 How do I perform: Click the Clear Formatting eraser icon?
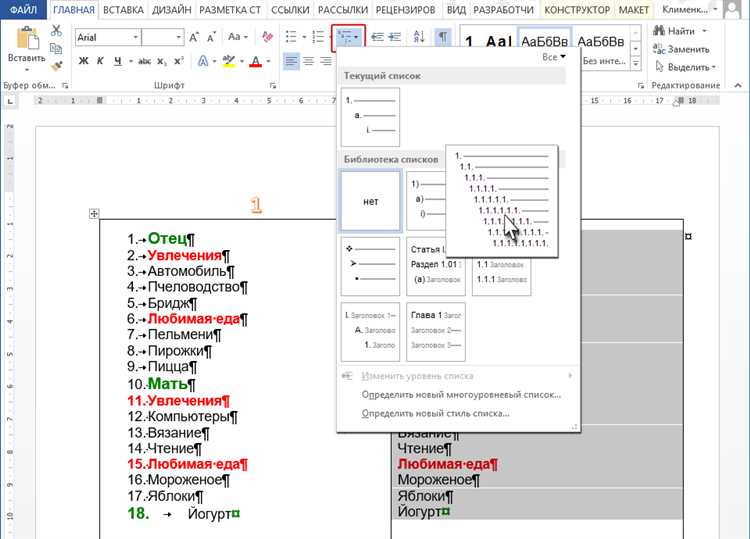click(x=268, y=36)
